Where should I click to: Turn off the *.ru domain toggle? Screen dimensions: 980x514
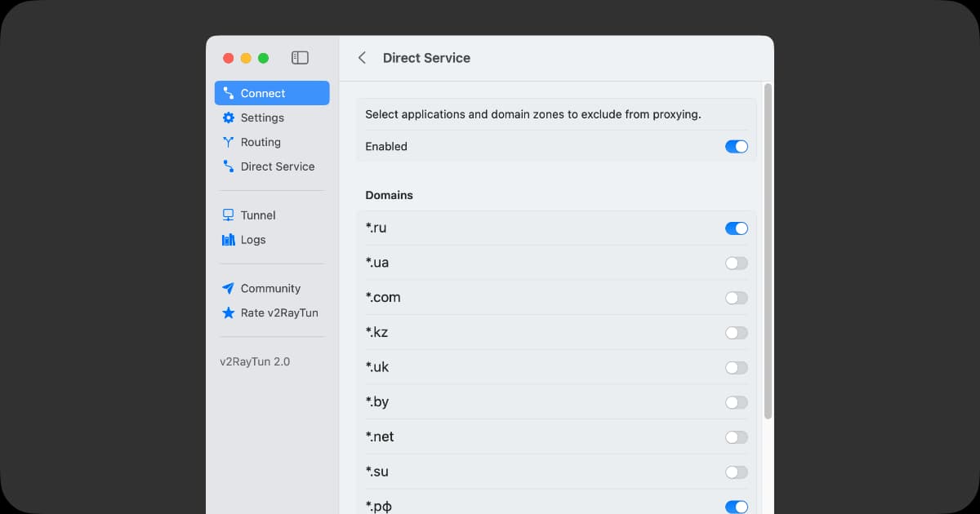[736, 228]
